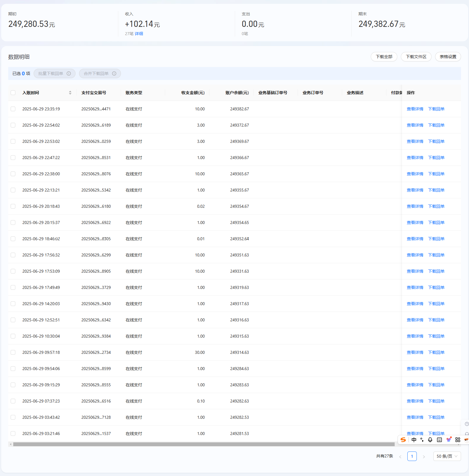Open 查看详情 for transaction 20250629...6922
This screenshot has width=469, height=476.
click(415, 223)
